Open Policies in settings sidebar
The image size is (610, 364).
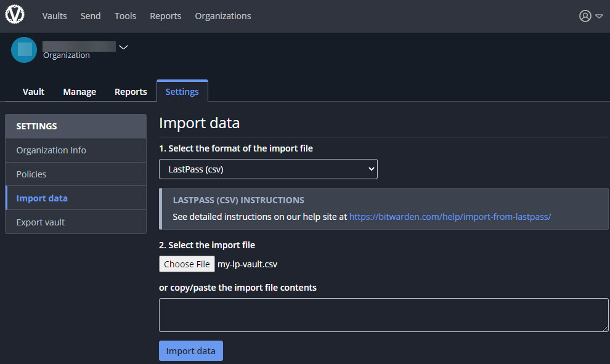click(x=76, y=174)
